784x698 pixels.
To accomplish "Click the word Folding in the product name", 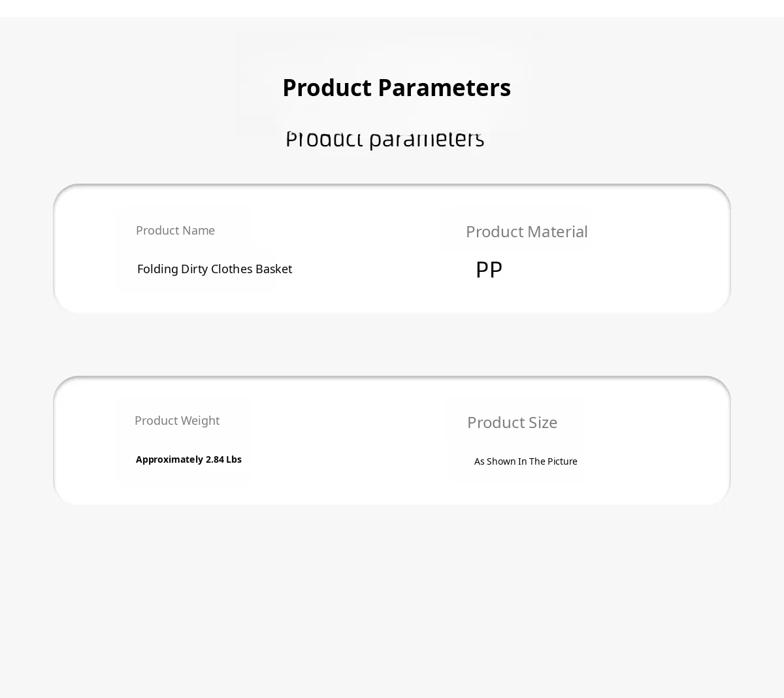I will point(157,269).
